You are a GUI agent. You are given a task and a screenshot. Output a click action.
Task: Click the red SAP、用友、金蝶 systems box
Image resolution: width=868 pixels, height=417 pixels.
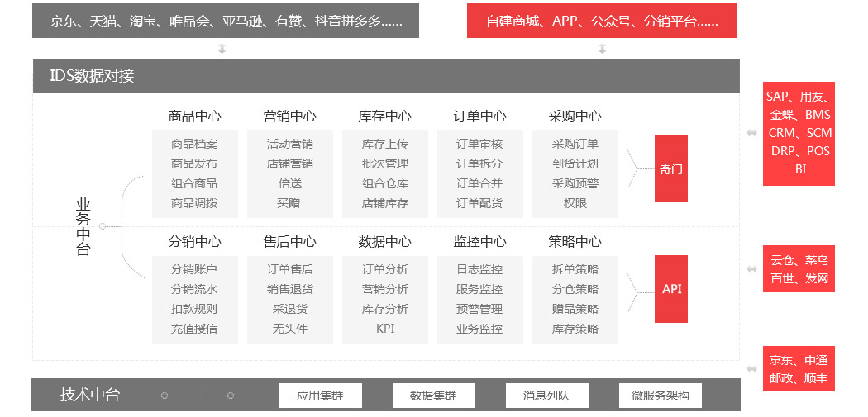pos(799,133)
